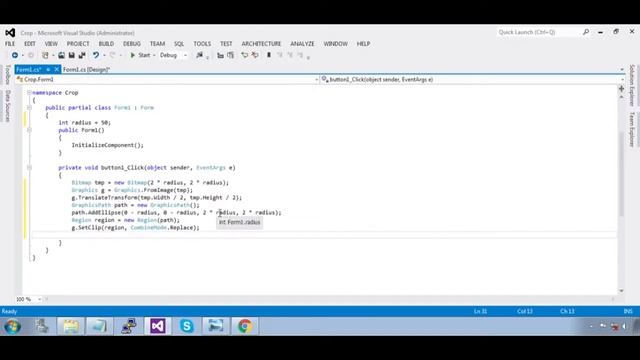The height and width of the screenshot is (360, 640).
Task: Click the Open File toolbar icon
Action: tap(61, 55)
